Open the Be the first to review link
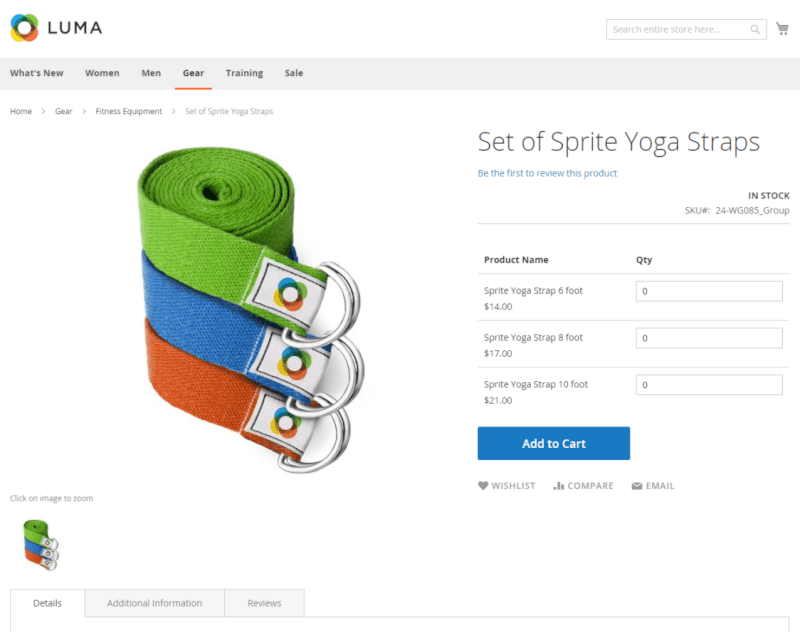 pyautogui.click(x=545, y=173)
